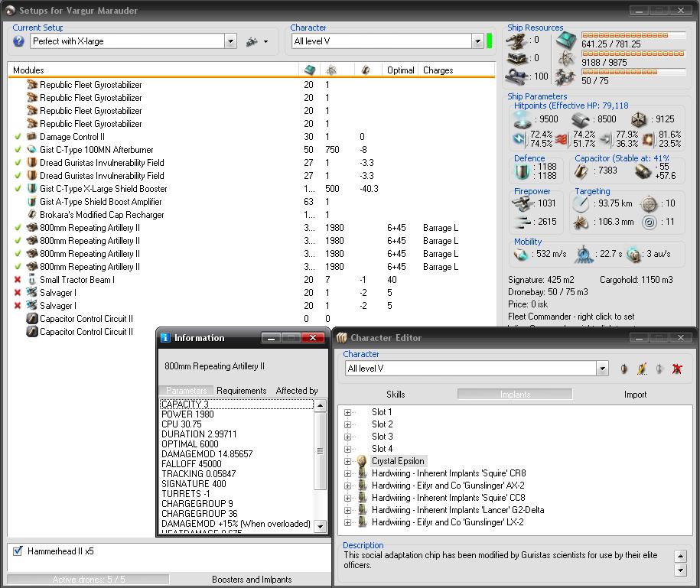Open the Boosters and Implants panel
This screenshot has height=588, width=700.
tap(252, 580)
